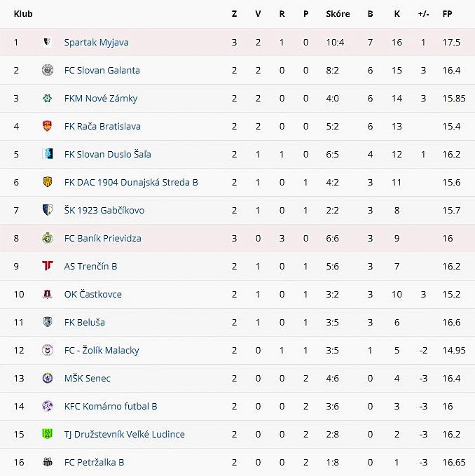Click the AS Trenčín B red logo
The image size is (475, 476).
tap(48, 266)
